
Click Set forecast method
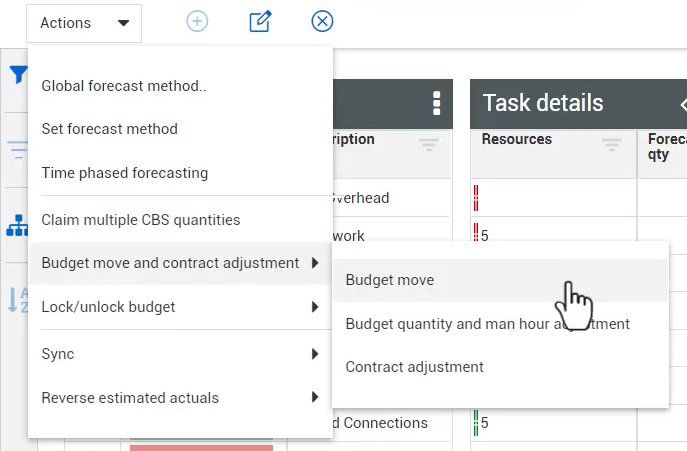pos(109,129)
